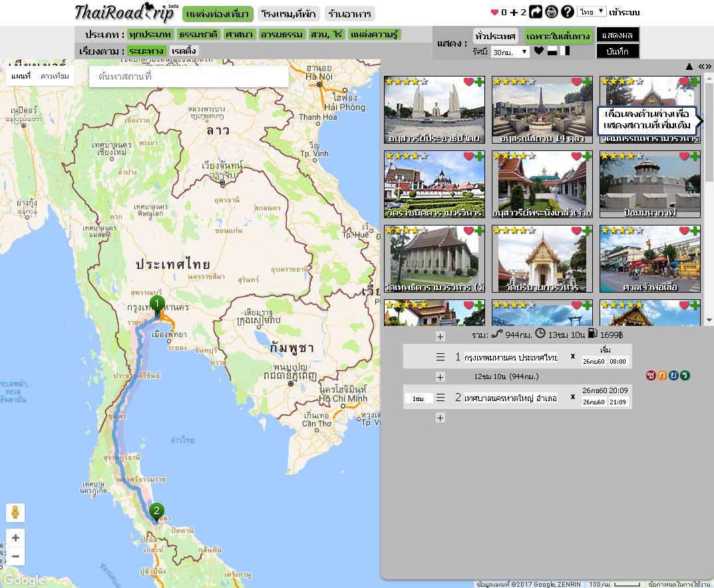Add a stop using plus above stop 1
The height and width of the screenshot is (588, 714).
tap(440, 337)
